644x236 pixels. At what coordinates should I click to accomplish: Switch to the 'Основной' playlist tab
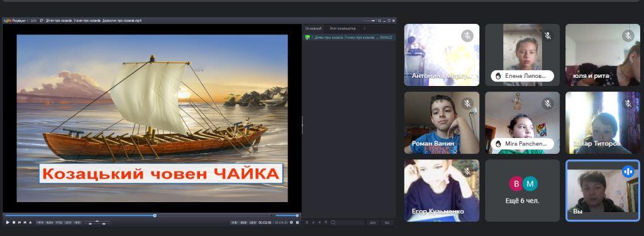[x=313, y=28]
